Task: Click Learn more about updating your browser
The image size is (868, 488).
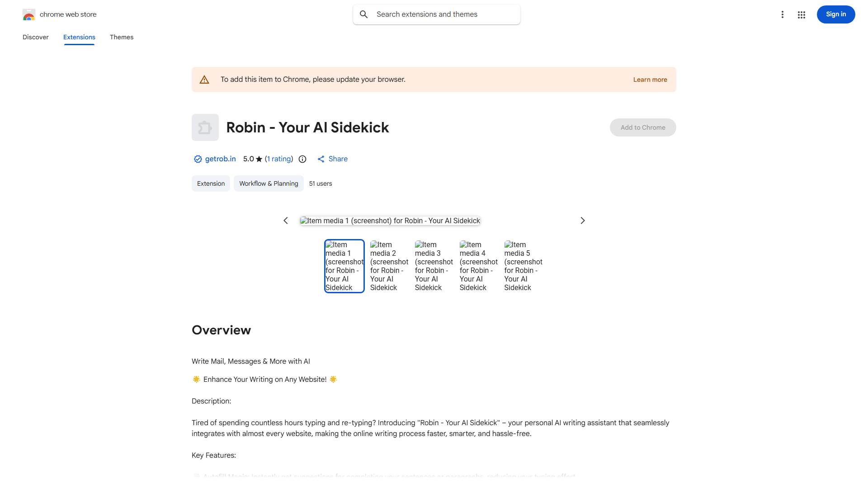Action: (x=650, y=80)
